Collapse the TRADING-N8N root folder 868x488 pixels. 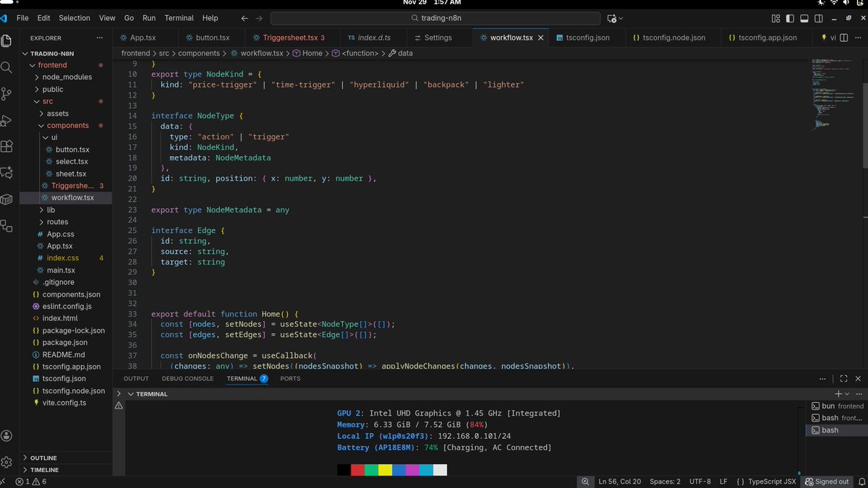click(25, 53)
